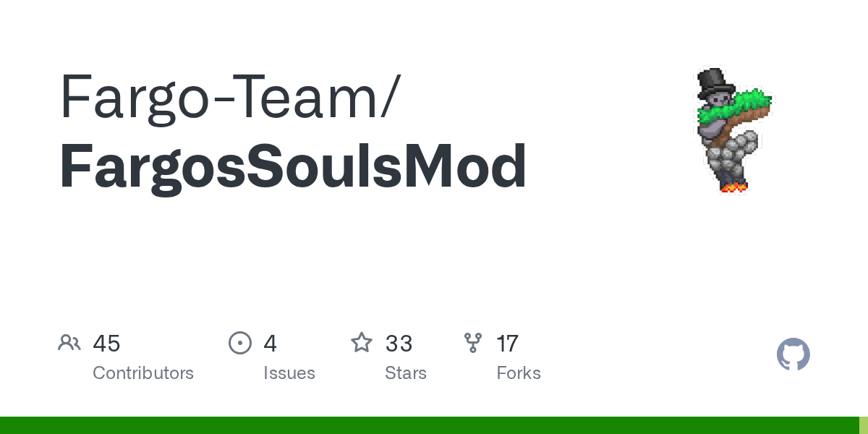Click the Forks branch icon

(473, 343)
